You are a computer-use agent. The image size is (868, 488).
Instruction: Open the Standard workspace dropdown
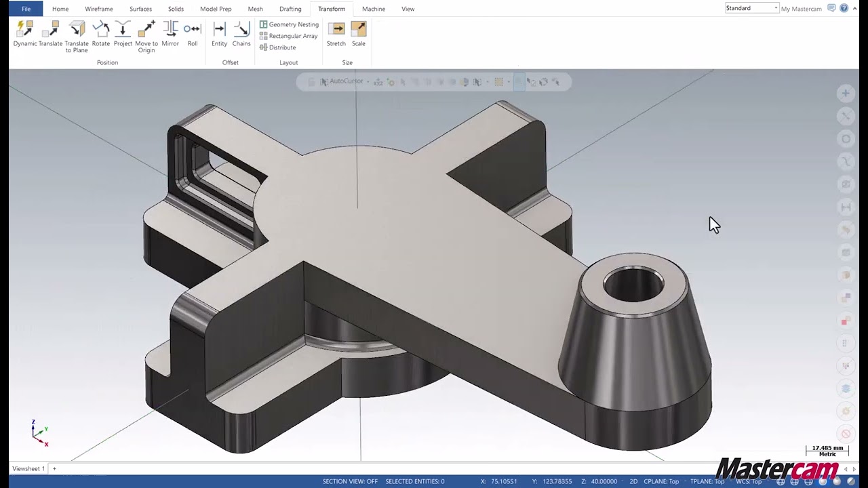(x=751, y=8)
